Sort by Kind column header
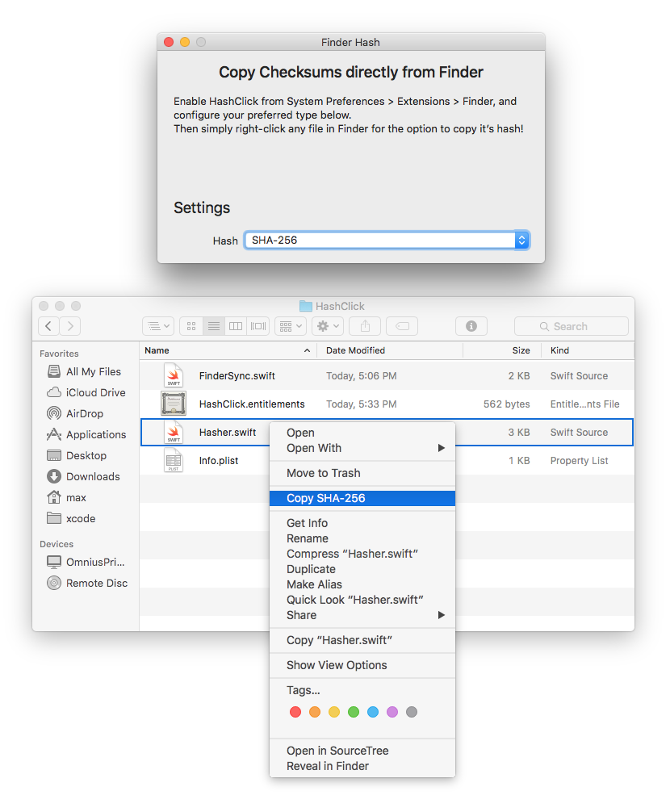The height and width of the screenshot is (812, 670). pyautogui.click(x=588, y=350)
